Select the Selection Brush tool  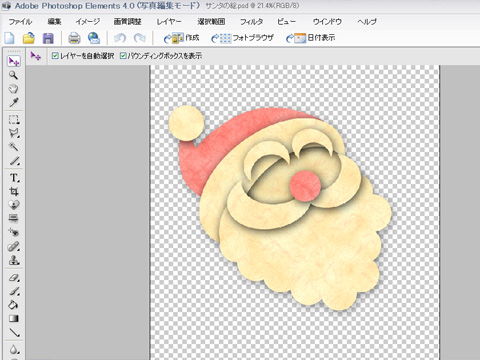14,161
